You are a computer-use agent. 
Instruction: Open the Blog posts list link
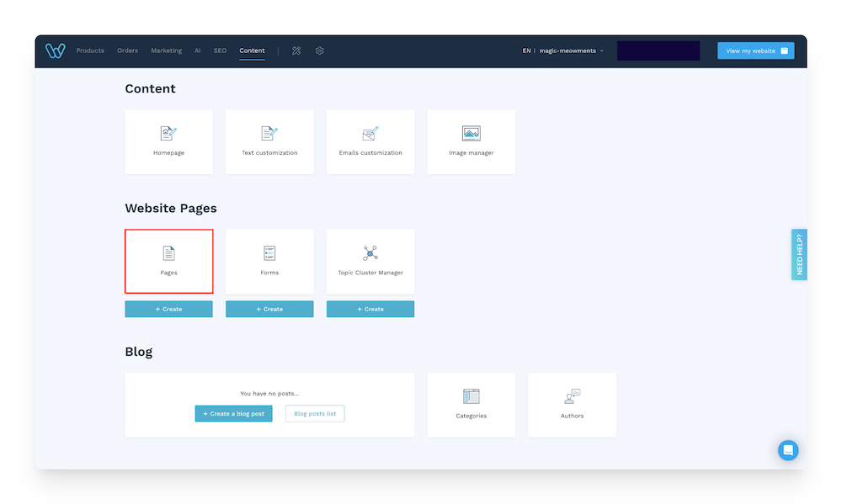pos(314,413)
